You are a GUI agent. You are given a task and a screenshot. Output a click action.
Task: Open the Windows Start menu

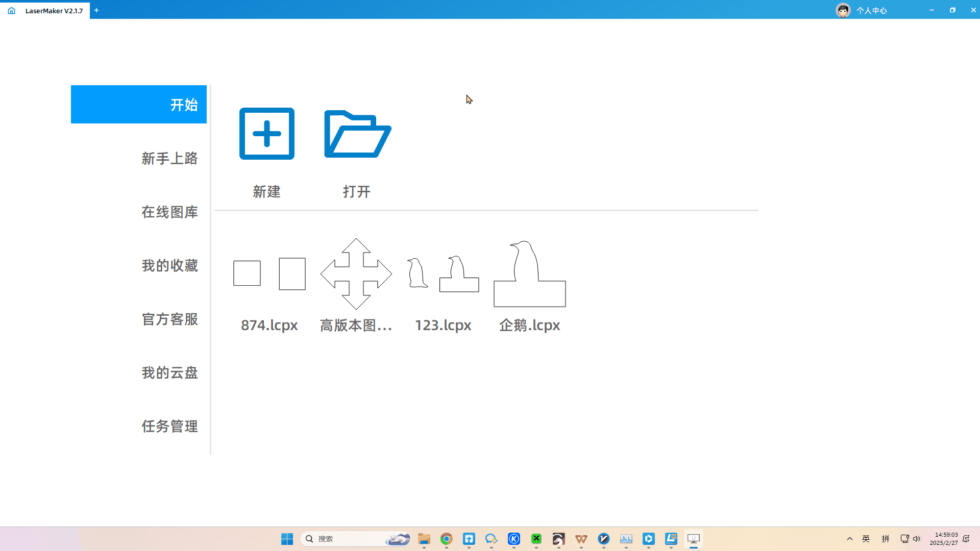coord(287,539)
